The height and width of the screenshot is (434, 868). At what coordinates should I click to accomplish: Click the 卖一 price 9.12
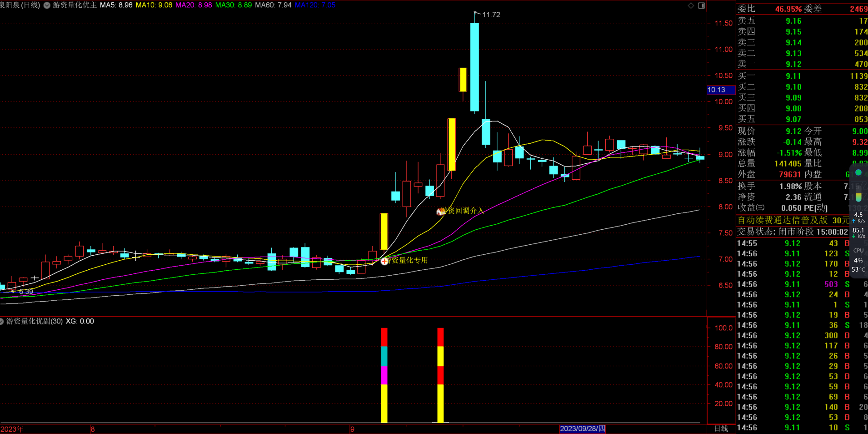(793, 65)
